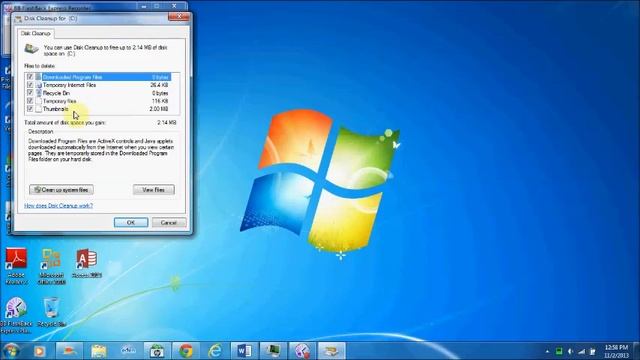640x360 pixels.
Task: Click the camera icon in taskbar
Action: click(156, 351)
